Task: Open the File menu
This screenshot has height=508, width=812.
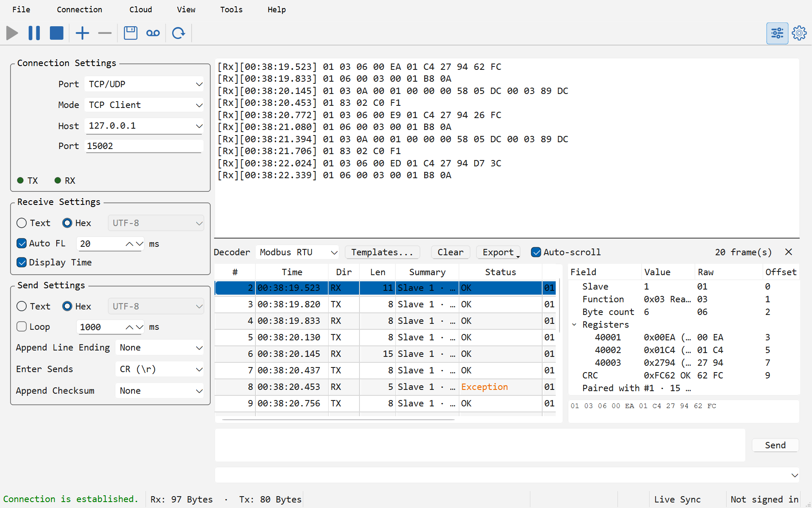Action: pos(21,9)
